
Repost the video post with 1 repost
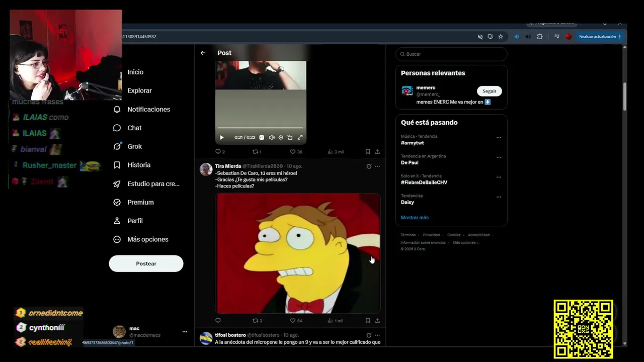point(257,151)
